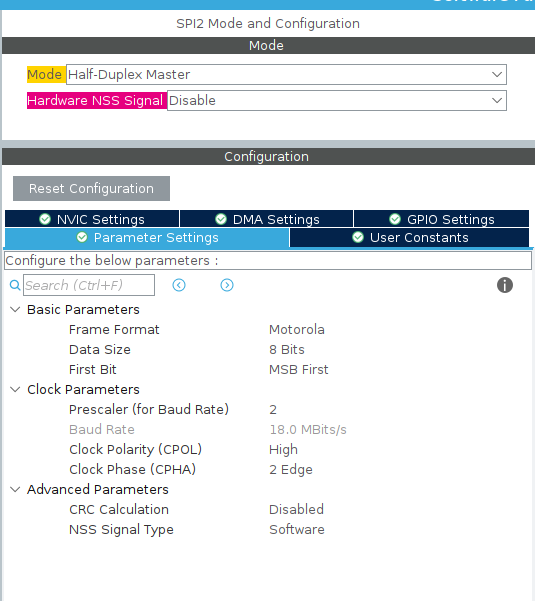Focus the Search (Ctrl+F) field
535x601 pixels.
pyautogui.click(x=89, y=285)
